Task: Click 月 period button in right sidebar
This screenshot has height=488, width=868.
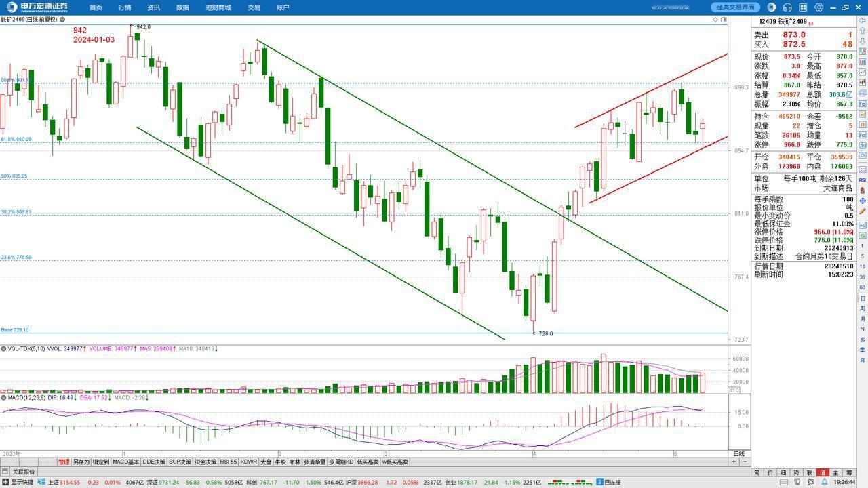Action: (x=863, y=319)
